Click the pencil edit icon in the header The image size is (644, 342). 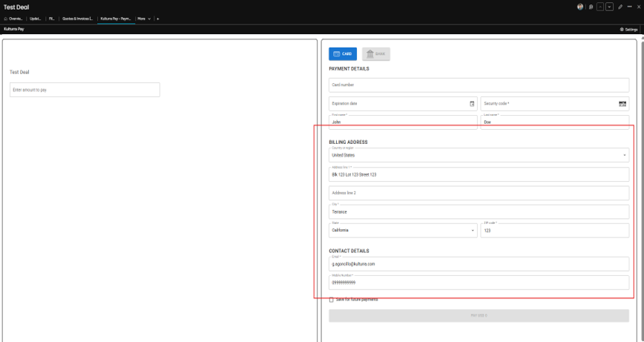click(x=620, y=7)
